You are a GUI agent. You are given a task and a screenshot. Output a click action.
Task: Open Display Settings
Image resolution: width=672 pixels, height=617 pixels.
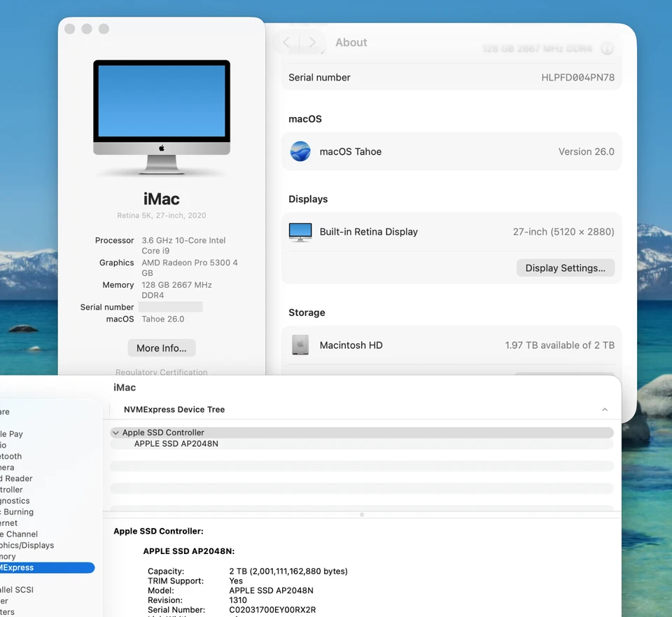[x=565, y=268]
